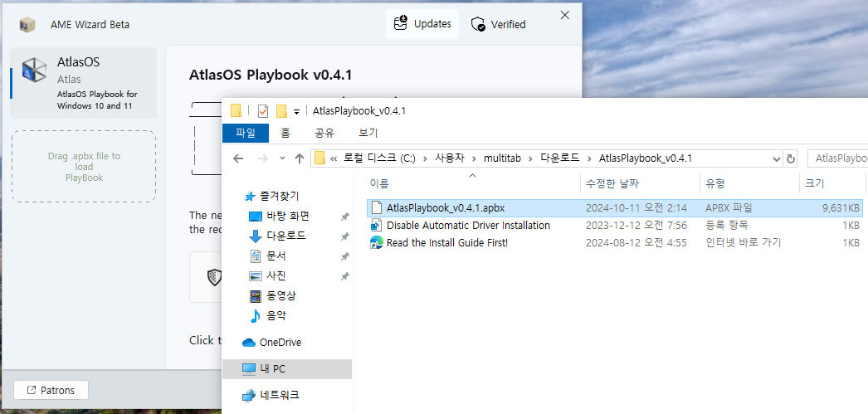Refresh the folder with the refresh icon
The width and height of the screenshot is (868, 414).
coord(791,158)
